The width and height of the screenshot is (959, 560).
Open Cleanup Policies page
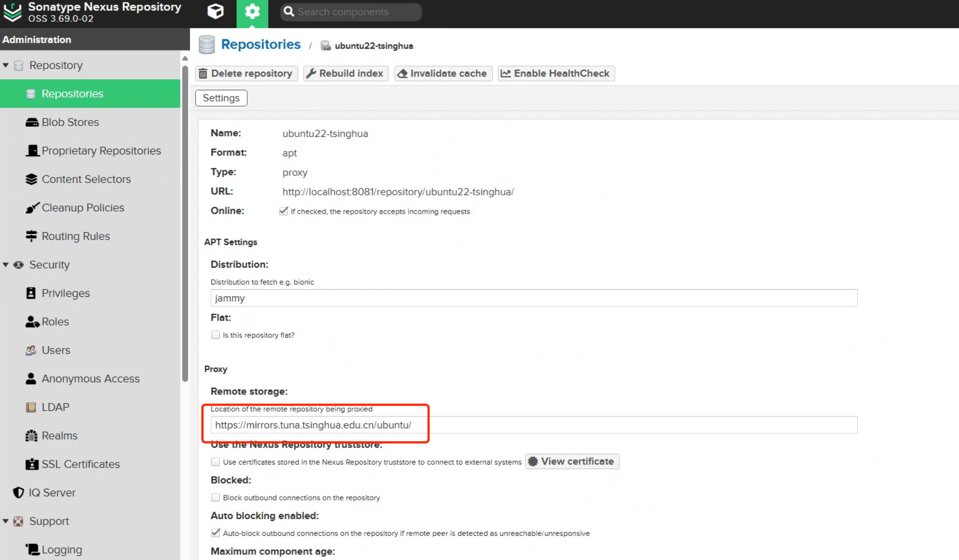82,208
